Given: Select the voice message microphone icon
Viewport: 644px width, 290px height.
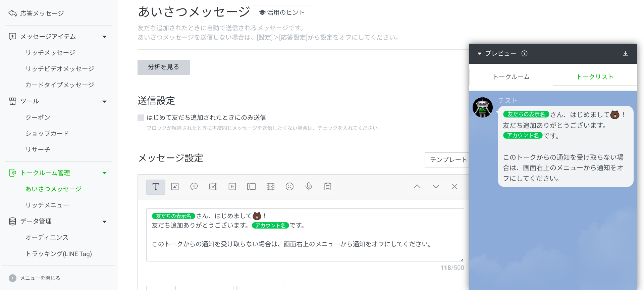Looking at the screenshot, I should pos(309,187).
